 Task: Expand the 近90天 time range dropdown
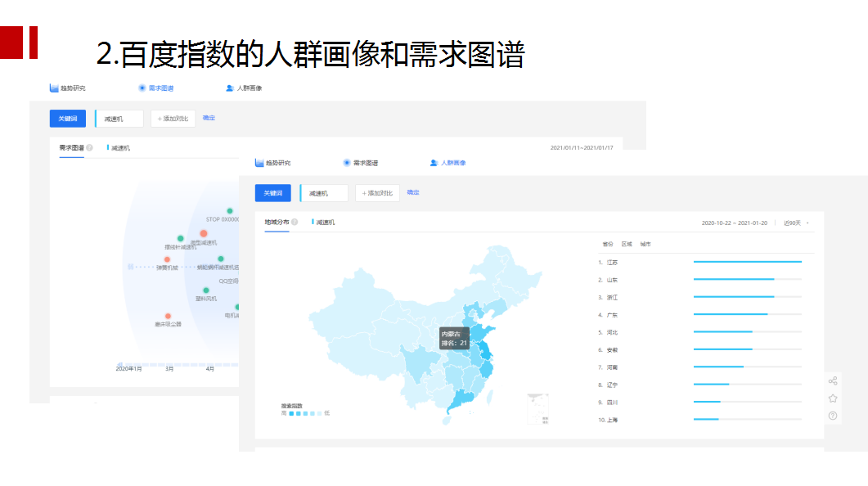(797, 223)
